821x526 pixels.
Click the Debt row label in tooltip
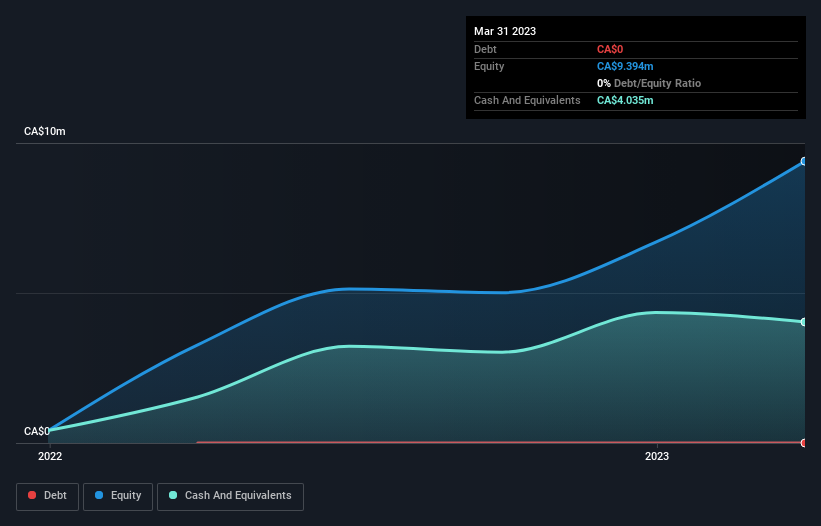click(x=485, y=49)
